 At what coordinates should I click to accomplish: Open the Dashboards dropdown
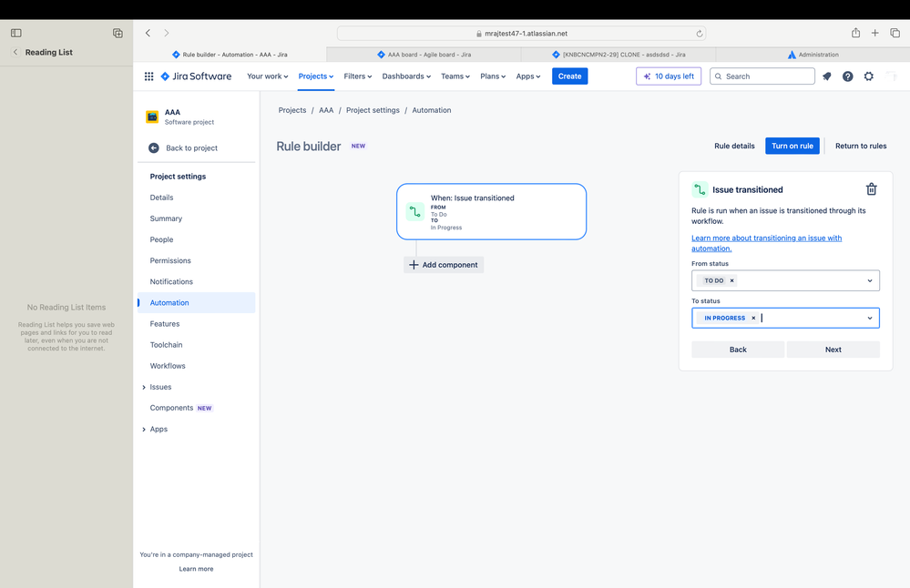click(406, 76)
